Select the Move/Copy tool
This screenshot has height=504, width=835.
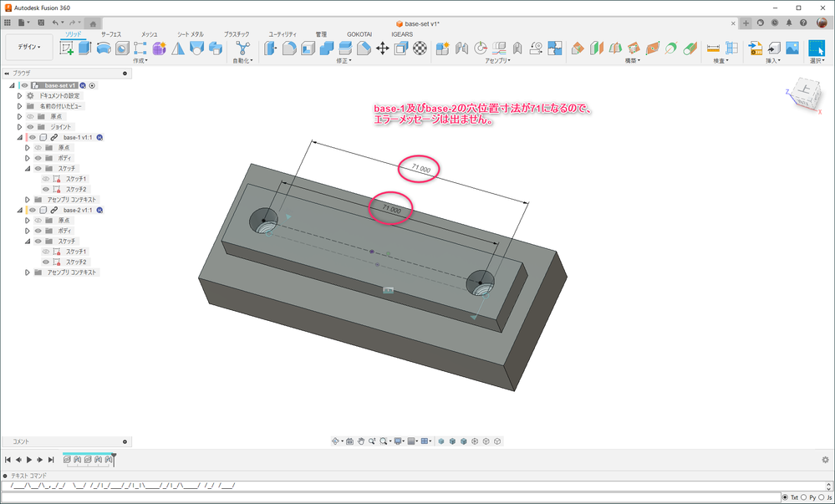coord(382,48)
